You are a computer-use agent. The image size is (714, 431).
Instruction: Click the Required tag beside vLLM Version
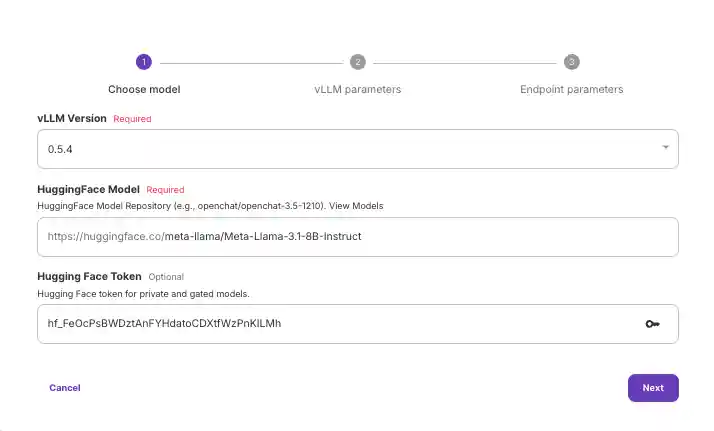(x=132, y=119)
